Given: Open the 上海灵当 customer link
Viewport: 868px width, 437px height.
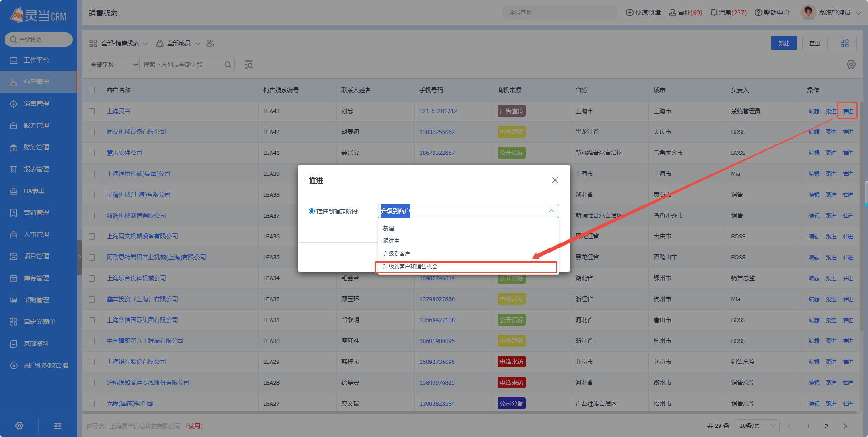Looking at the screenshot, I should click(118, 111).
